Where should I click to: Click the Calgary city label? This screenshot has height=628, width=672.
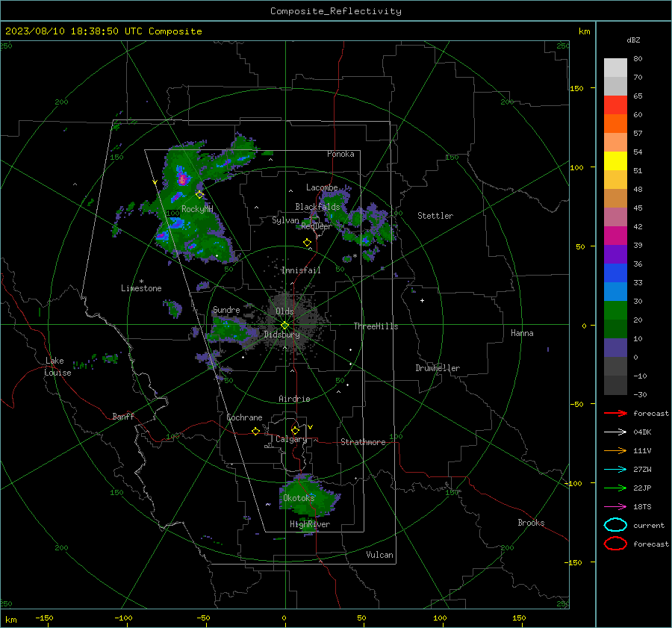(291, 439)
